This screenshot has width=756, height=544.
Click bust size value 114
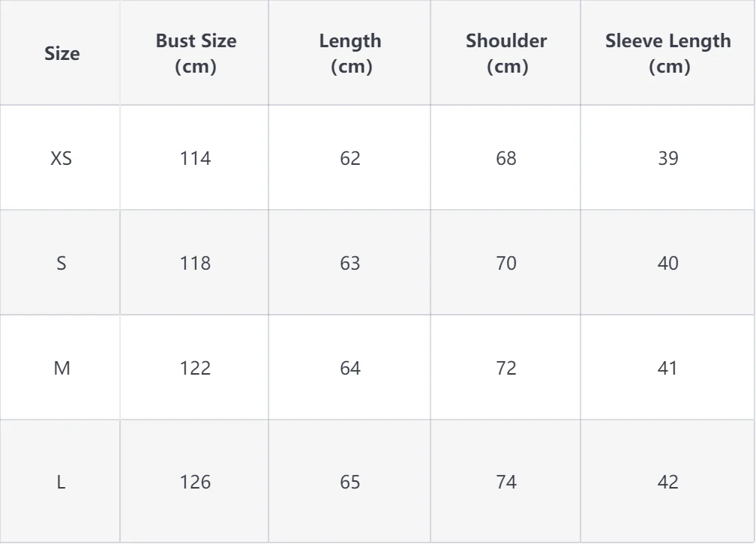[196, 158]
